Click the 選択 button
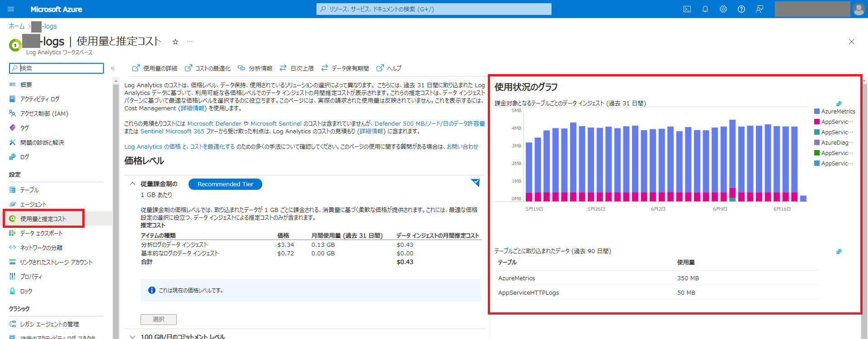The image size is (868, 339). [x=159, y=319]
